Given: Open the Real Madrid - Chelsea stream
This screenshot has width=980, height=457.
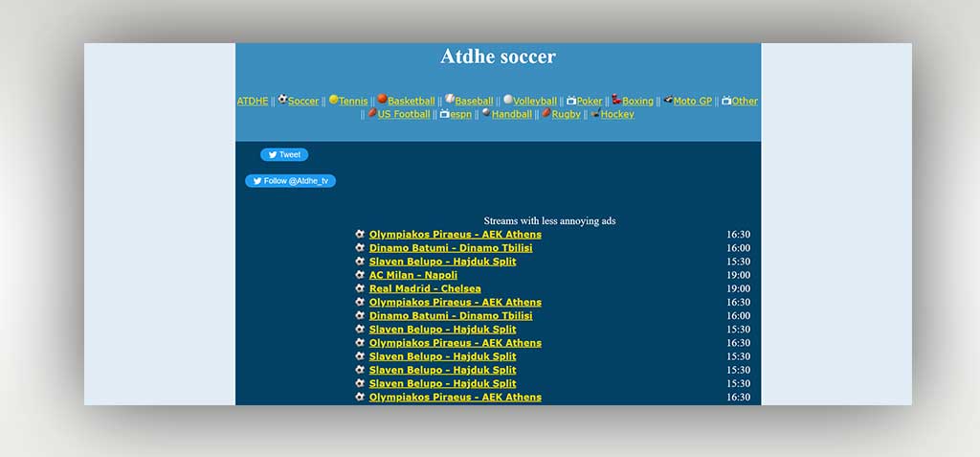Looking at the screenshot, I should 425,288.
